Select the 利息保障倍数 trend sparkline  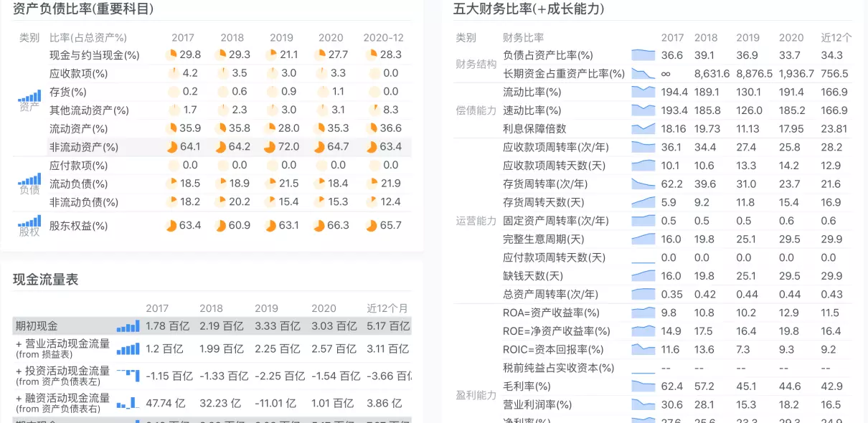[x=643, y=128]
